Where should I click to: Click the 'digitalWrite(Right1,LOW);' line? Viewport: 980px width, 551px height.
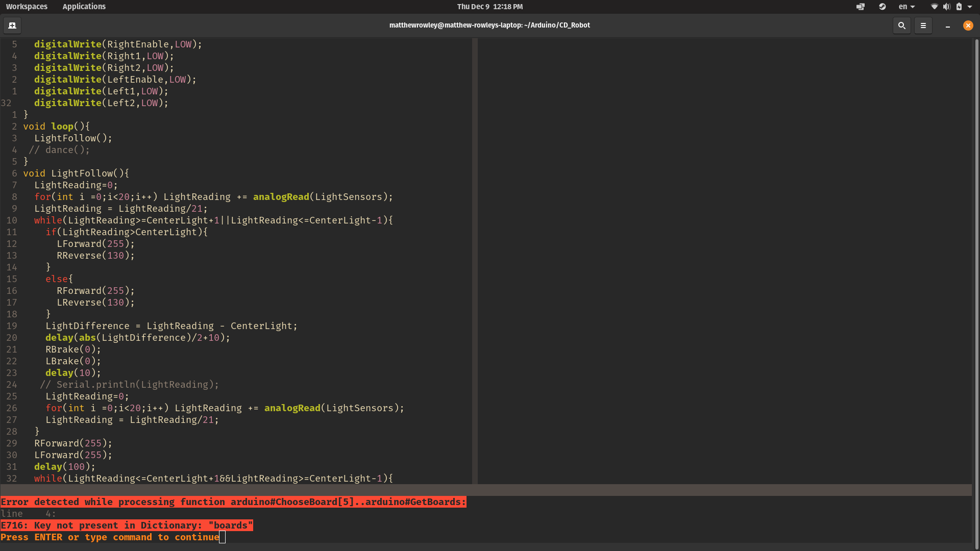[104, 56]
